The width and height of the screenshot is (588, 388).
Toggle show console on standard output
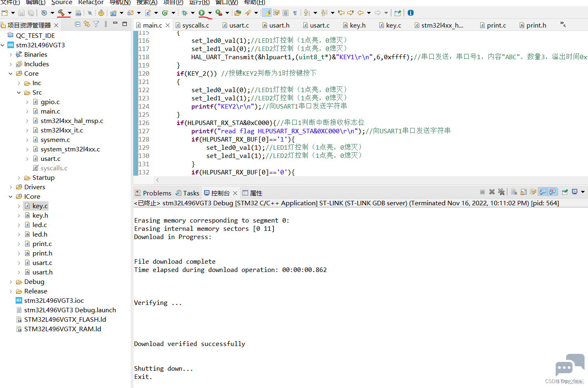[x=543, y=192]
